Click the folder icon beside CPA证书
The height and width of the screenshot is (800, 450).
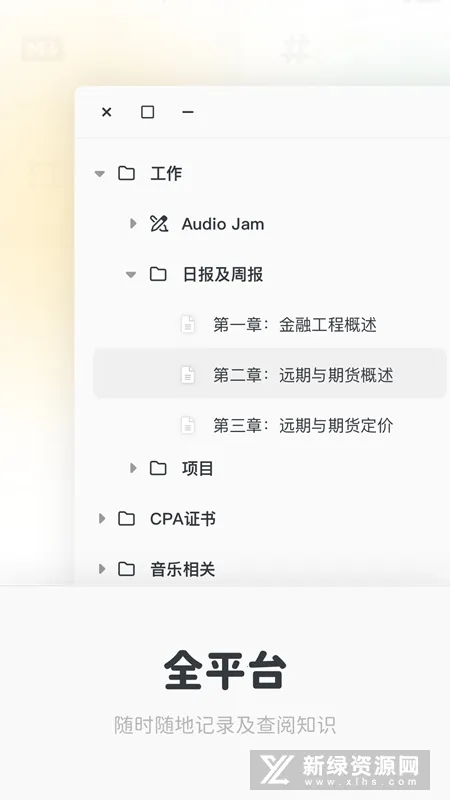pos(127,518)
